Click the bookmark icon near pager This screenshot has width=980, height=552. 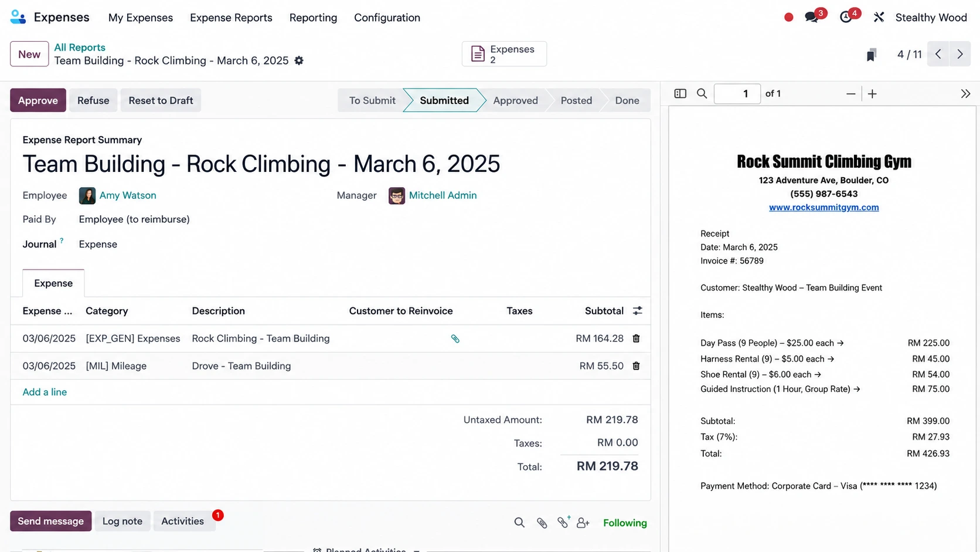872,55
